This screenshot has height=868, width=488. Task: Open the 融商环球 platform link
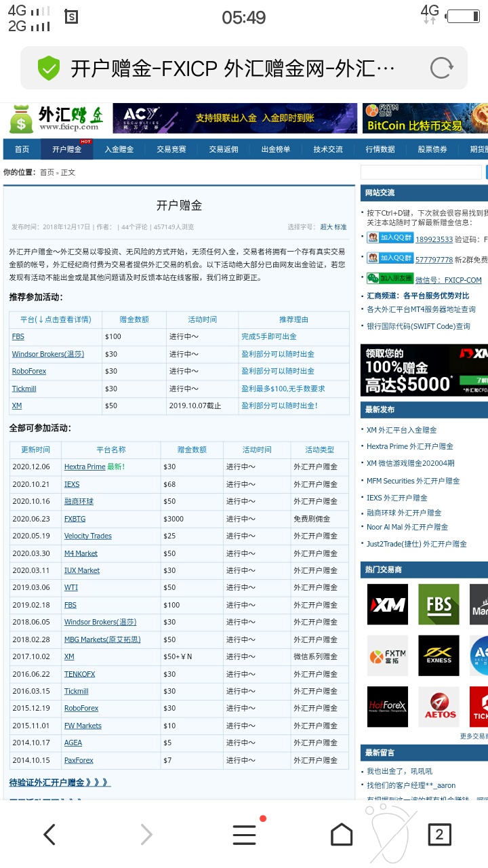pyautogui.click(x=79, y=501)
